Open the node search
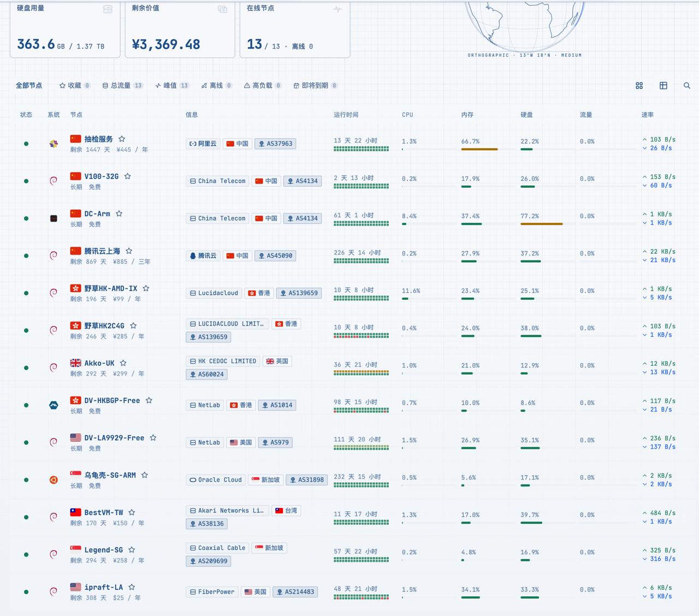Image resolution: width=699 pixels, height=616 pixels. click(687, 86)
